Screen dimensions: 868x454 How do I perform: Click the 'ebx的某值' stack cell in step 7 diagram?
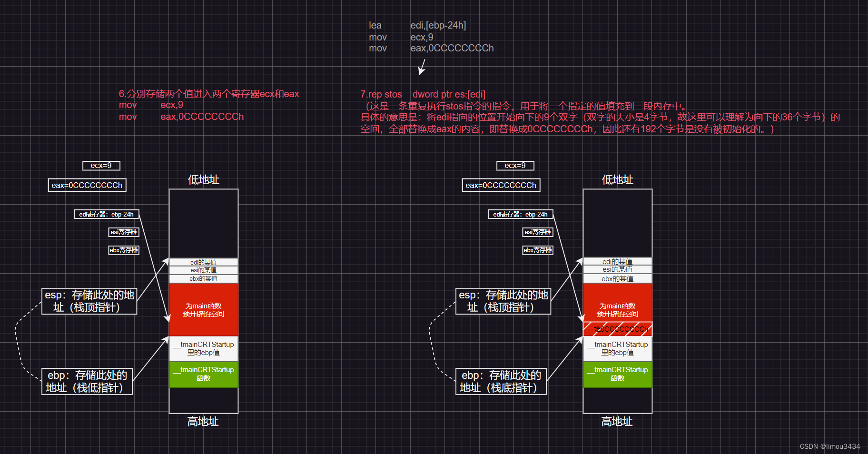[x=618, y=278]
